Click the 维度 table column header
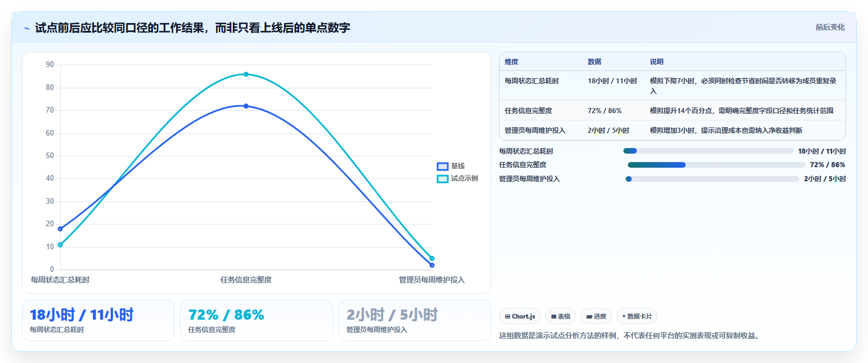 tap(511, 62)
